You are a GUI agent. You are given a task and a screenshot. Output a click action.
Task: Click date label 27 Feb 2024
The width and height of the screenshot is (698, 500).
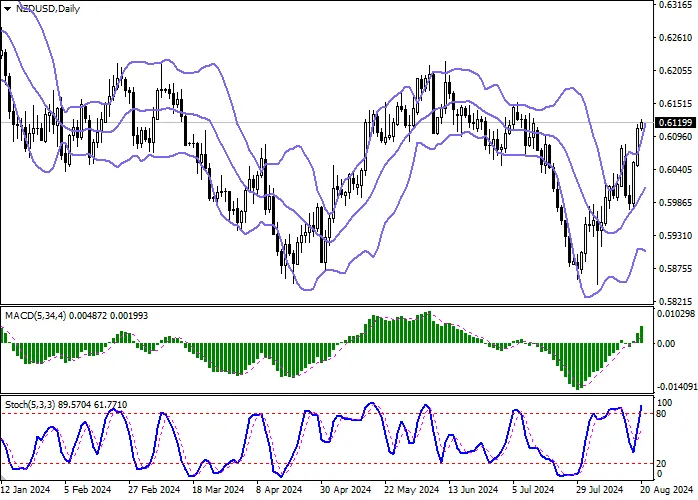tap(154, 490)
